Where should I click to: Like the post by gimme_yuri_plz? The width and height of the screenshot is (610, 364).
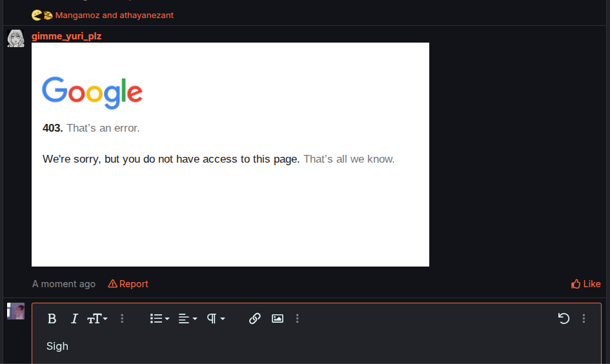tap(585, 284)
